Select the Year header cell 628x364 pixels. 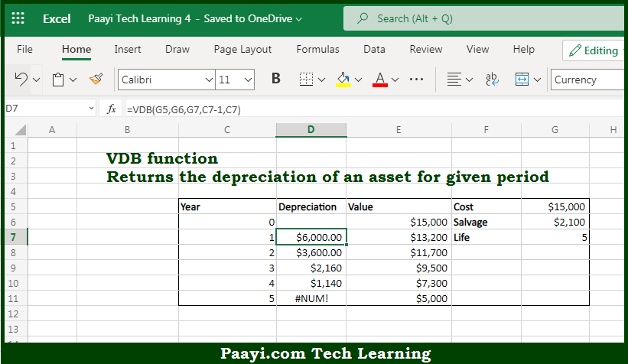coord(227,206)
